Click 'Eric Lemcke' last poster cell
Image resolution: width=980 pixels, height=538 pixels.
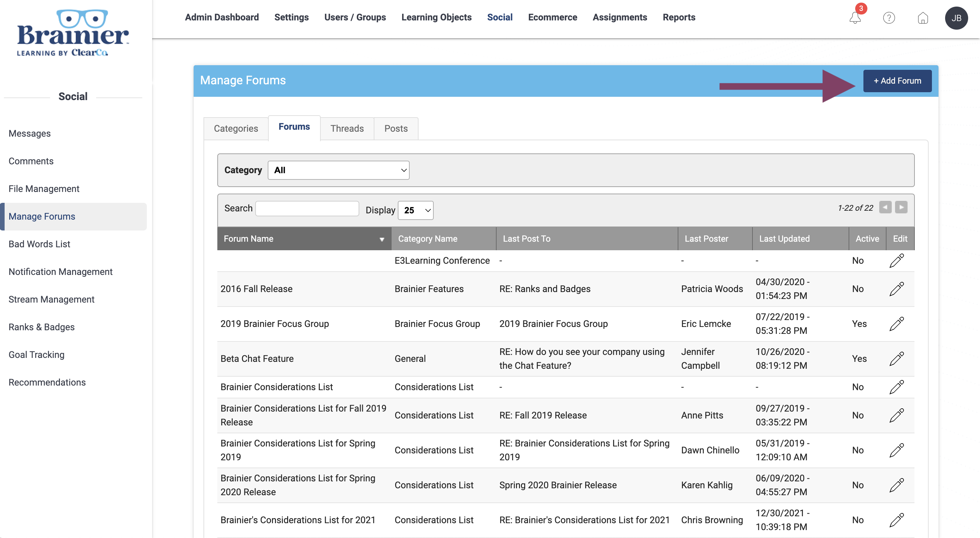[706, 324]
